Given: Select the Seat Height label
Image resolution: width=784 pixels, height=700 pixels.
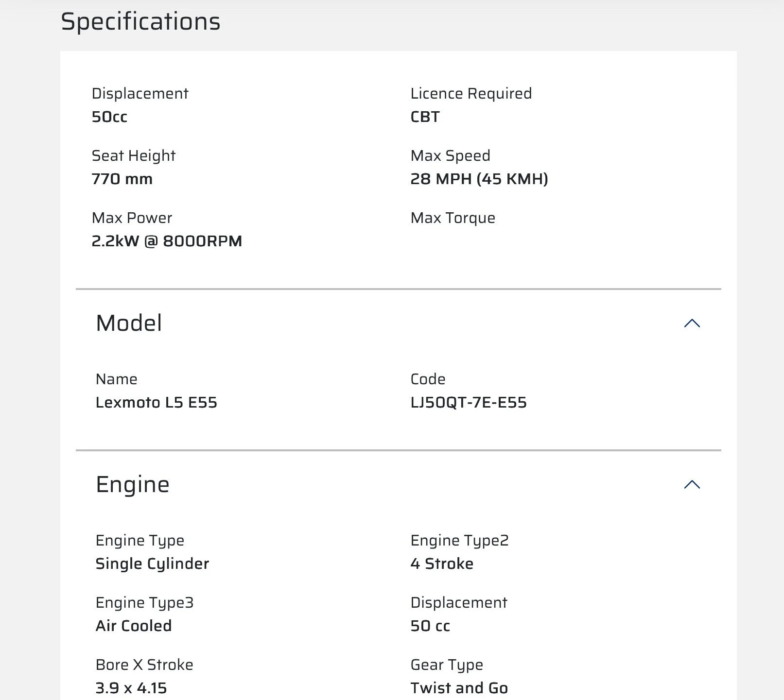Looking at the screenshot, I should click(x=133, y=156).
